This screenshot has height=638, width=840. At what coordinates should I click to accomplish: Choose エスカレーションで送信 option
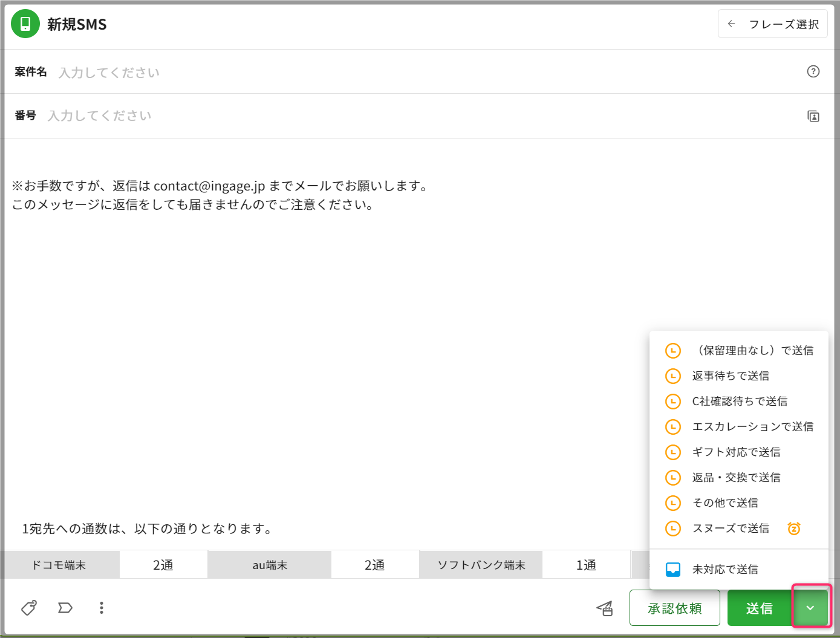[x=752, y=427]
